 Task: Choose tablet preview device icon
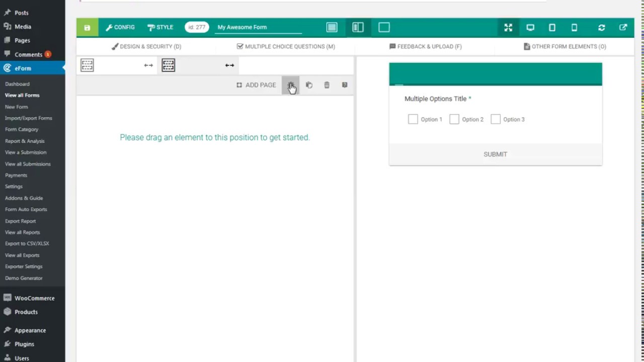click(x=552, y=28)
